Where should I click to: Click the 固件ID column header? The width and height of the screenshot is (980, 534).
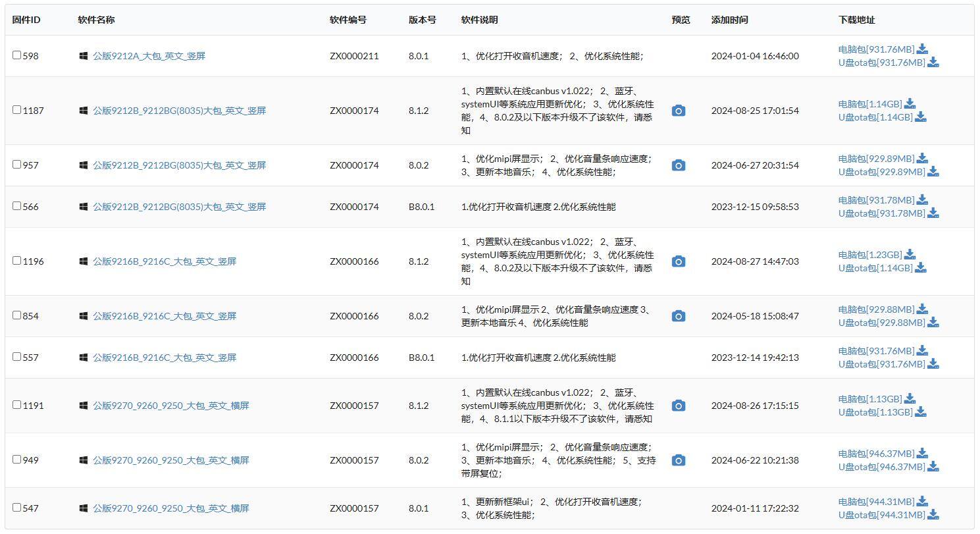[x=26, y=20]
